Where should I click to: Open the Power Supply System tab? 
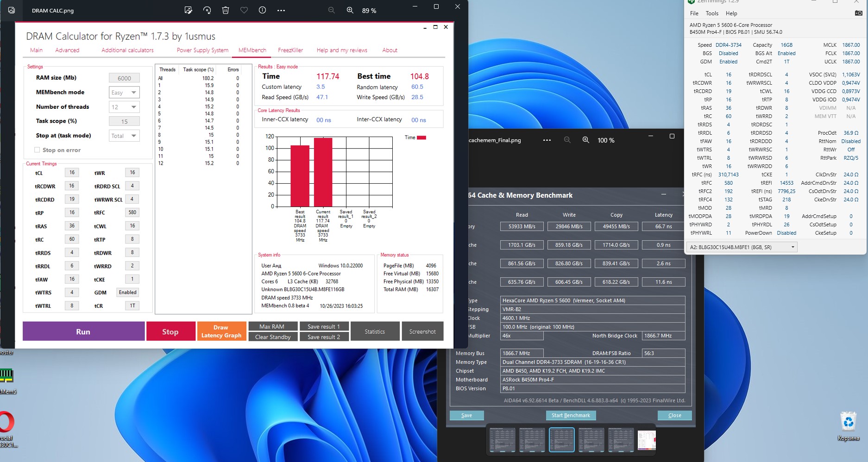click(202, 50)
